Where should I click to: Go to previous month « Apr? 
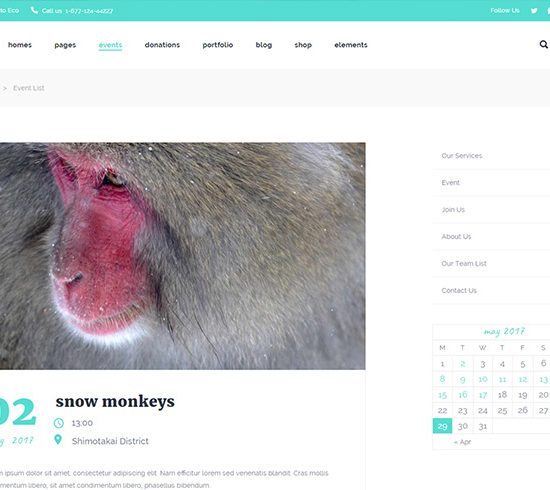tap(462, 442)
